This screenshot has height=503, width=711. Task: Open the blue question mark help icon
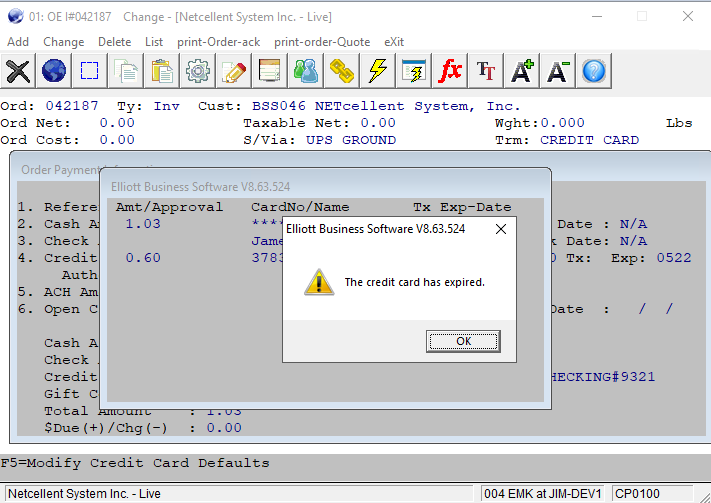tap(594, 71)
